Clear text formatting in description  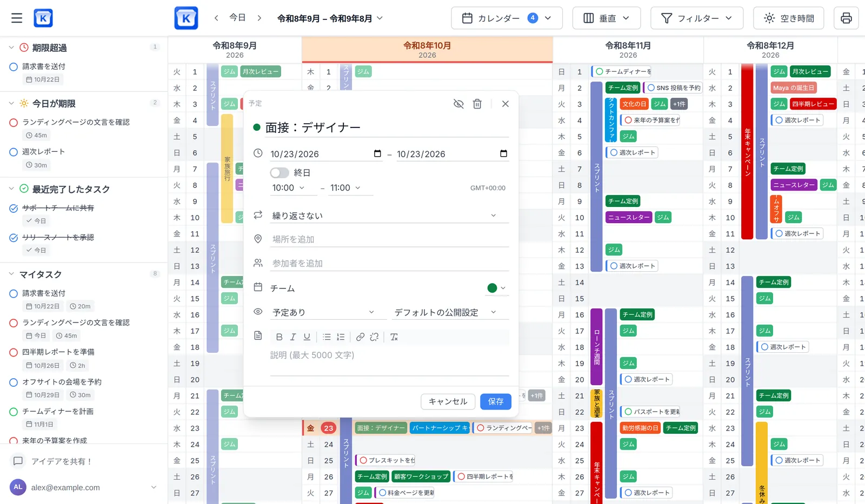394,337
